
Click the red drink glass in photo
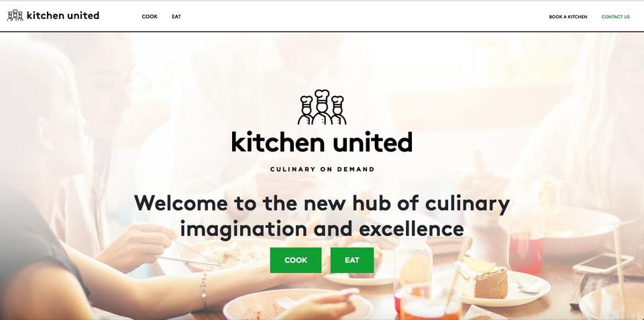526,252
